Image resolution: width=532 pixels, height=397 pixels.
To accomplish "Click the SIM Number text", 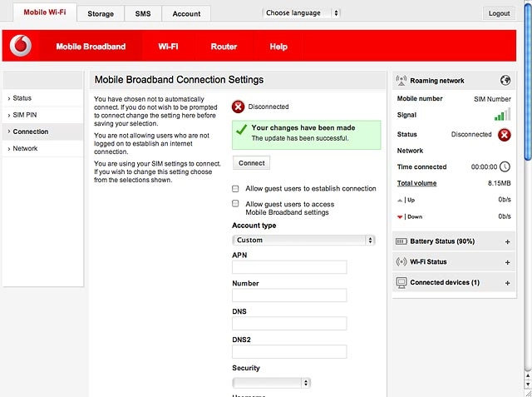I will tap(492, 99).
